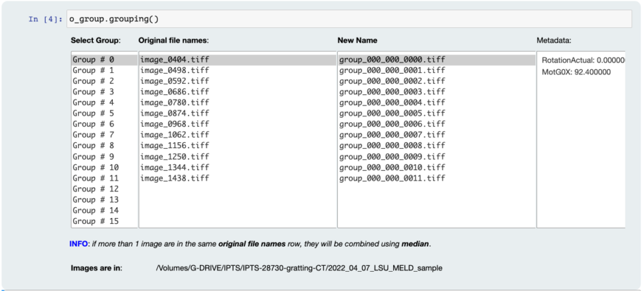Select original file image_0404.tiff
644x291 pixels.
coord(175,60)
